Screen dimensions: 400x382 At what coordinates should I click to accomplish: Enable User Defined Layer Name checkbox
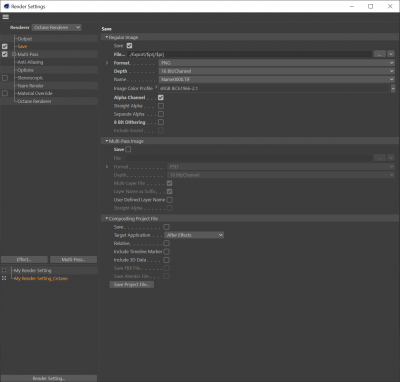169,200
